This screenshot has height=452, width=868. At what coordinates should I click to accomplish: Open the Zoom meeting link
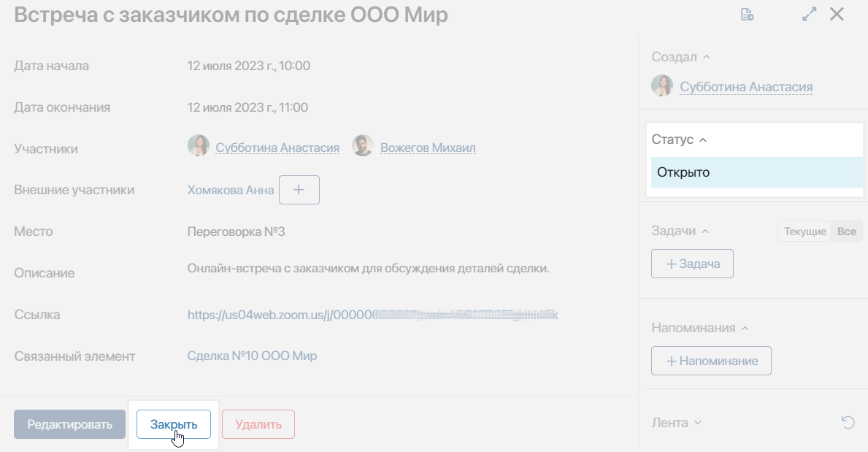(x=372, y=315)
